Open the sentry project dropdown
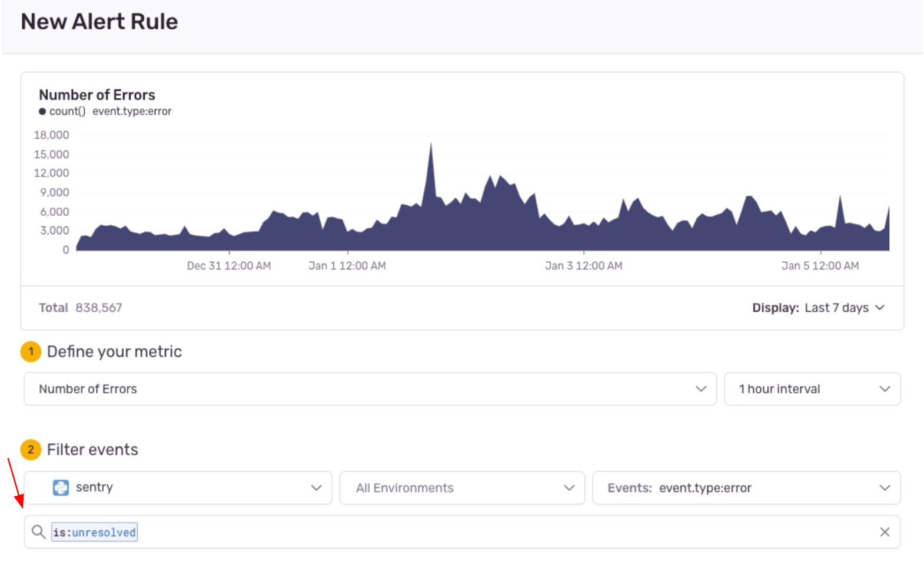The image size is (924, 561). [178, 487]
